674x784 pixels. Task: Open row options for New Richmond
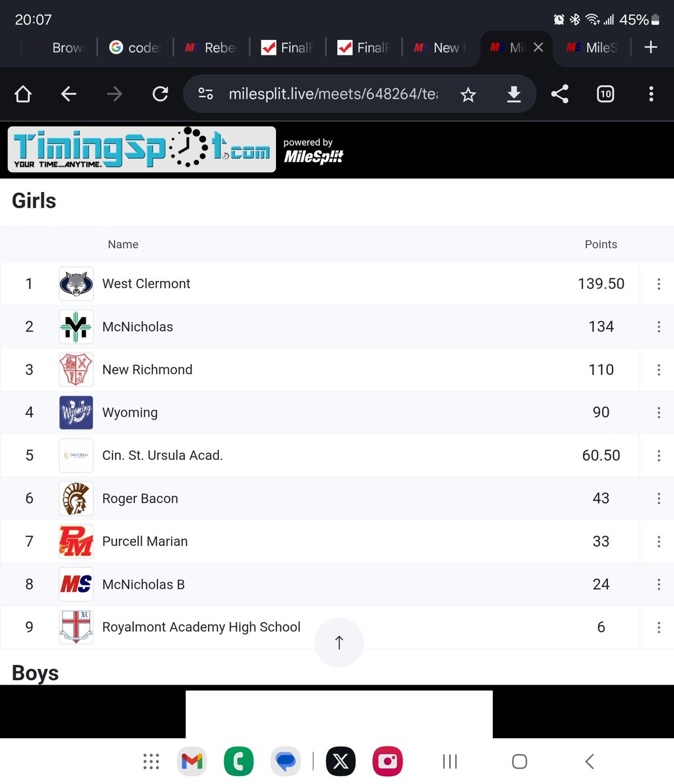coord(658,370)
